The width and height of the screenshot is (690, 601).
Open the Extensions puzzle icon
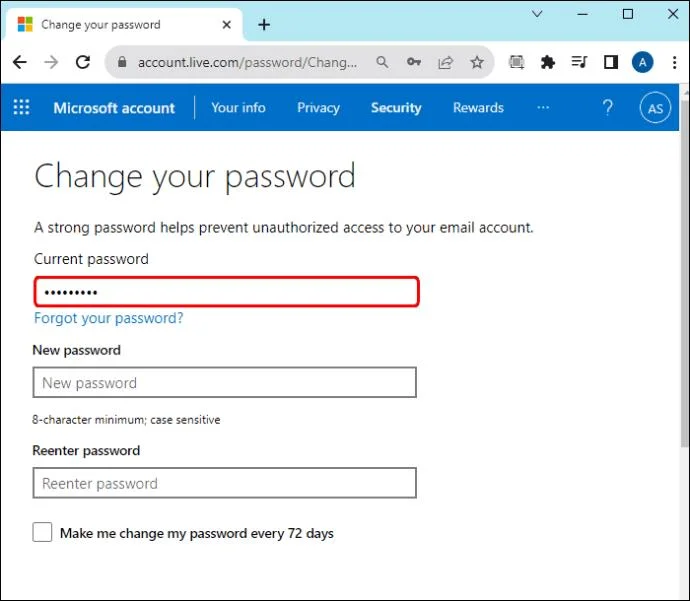547,62
